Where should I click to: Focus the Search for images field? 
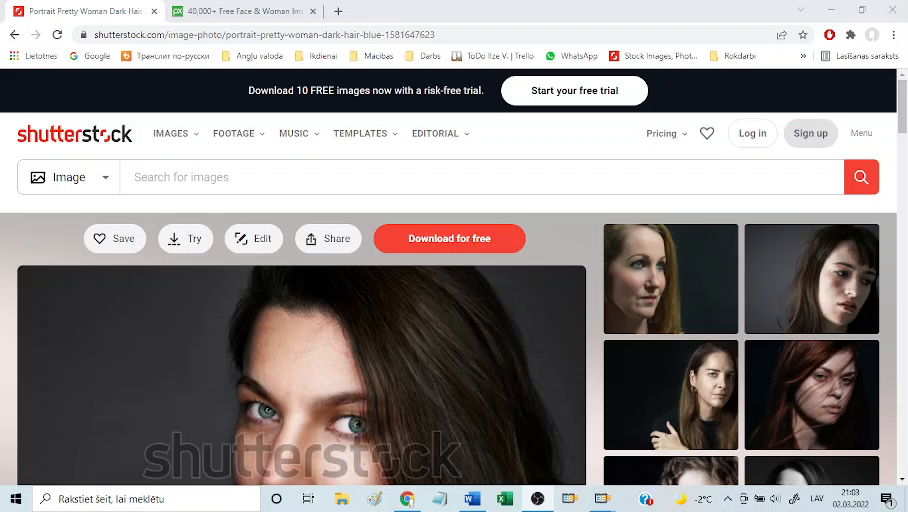click(x=480, y=177)
